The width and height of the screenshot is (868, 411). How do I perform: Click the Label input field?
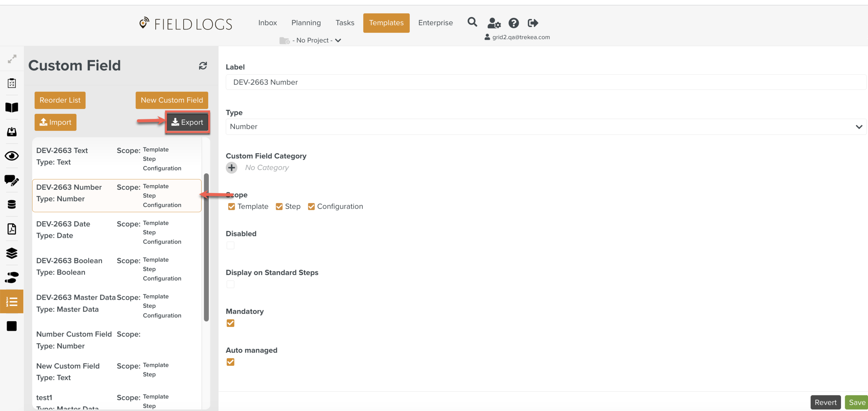click(x=545, y=82)
